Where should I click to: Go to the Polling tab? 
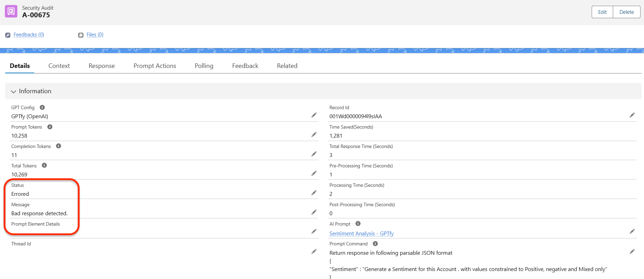[204, 66]
